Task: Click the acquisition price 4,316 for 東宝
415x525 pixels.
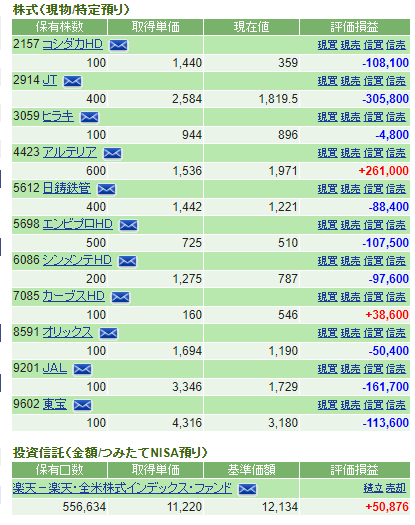Action: 187,423
